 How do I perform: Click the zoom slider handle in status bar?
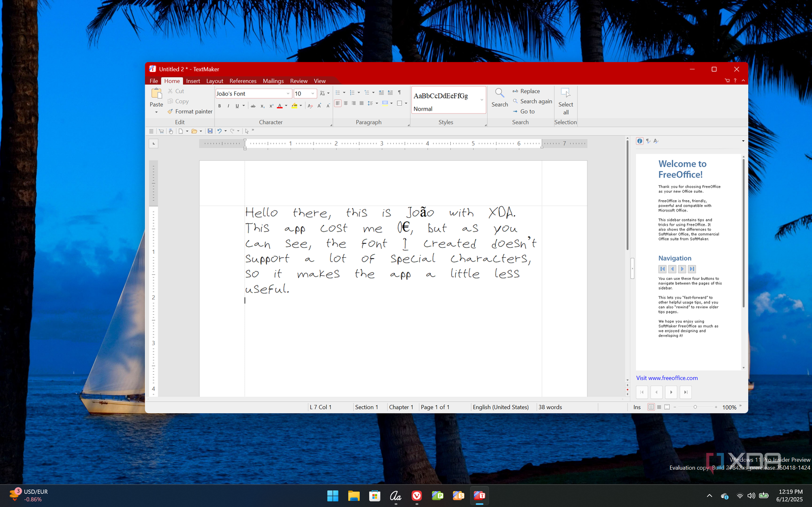695,407
